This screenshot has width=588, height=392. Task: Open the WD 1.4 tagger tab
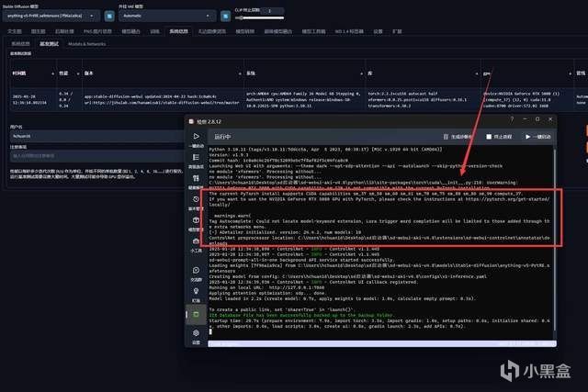[x=349, y=31]
